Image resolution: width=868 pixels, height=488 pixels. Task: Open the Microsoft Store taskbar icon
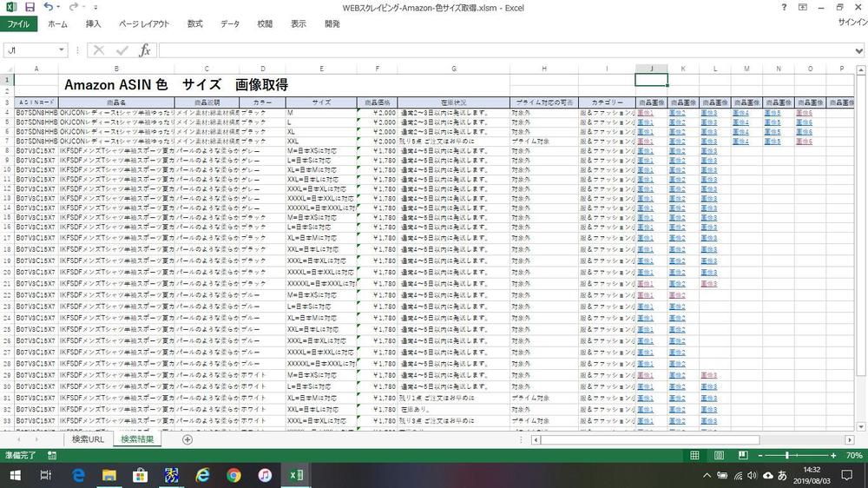click(140, 475)
